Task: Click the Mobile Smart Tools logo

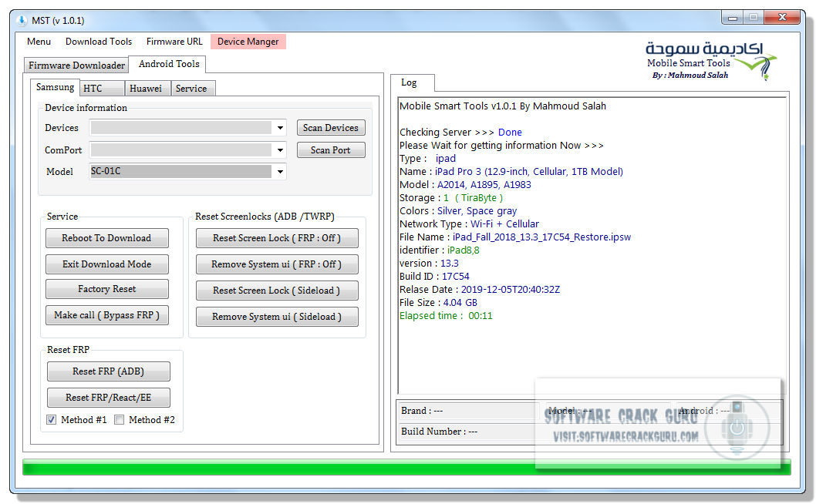Action: [711, 61]
